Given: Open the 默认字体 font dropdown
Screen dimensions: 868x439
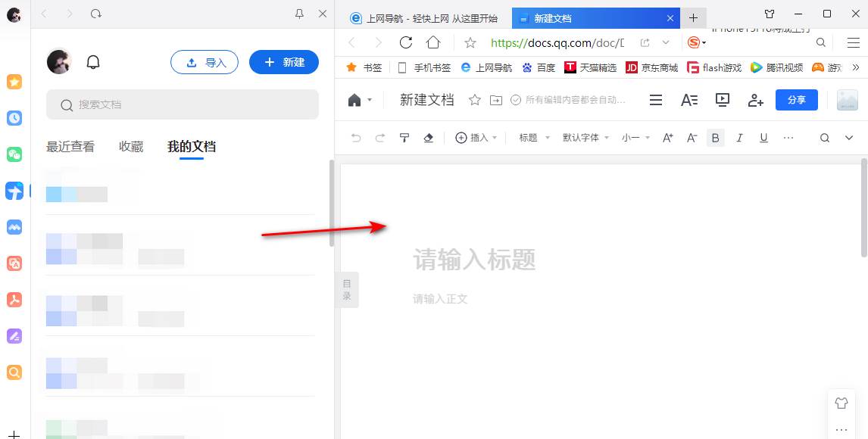Looking at the screenshot, I should (585, 138).
